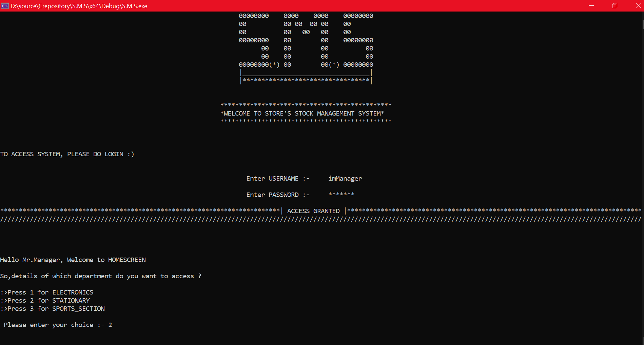Viewport: 644px width, 345px height.
Task: Select the Press 2 for STATIONARY option
Action: pyautogui.click(x=45, y=300)
